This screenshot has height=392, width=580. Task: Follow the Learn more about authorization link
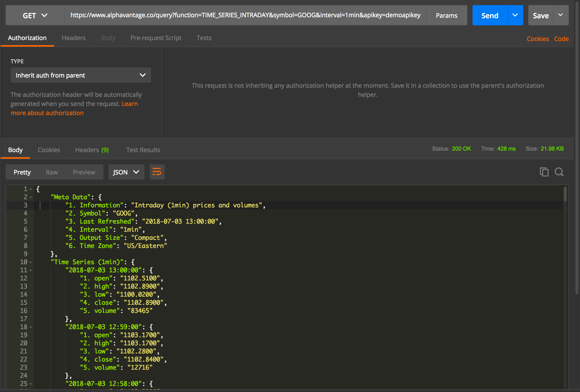click(x=47, y=113)
